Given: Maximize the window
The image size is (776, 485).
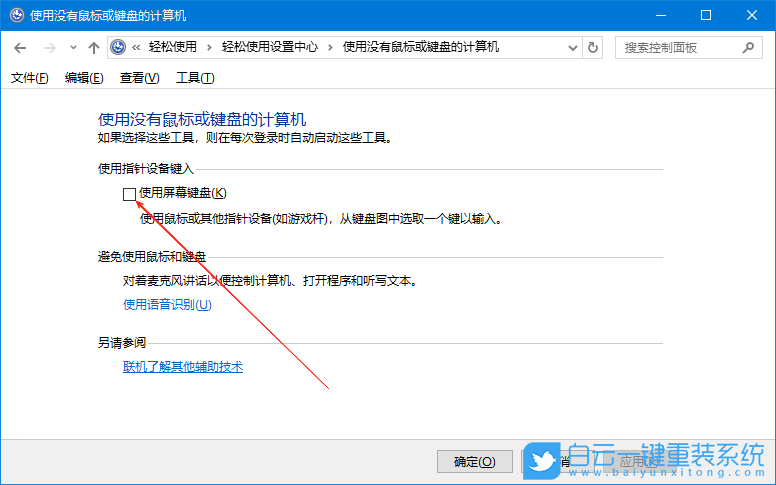Looking at the screenshot, I should coord(706,15).
